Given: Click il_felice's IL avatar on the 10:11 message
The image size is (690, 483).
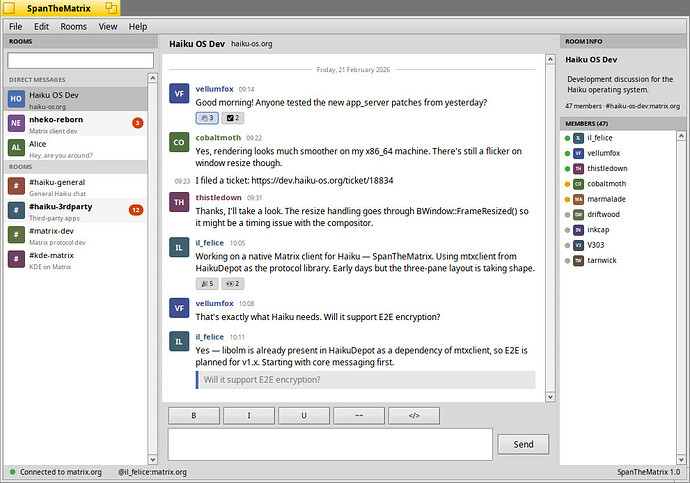Looking at the screenshot, I should pyautogui.click(x=179, y=341).
